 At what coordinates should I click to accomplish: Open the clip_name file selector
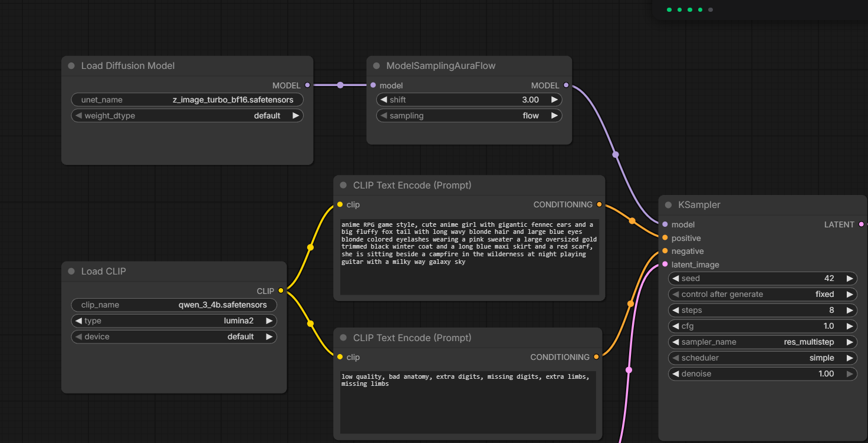(x=174, y=305)
